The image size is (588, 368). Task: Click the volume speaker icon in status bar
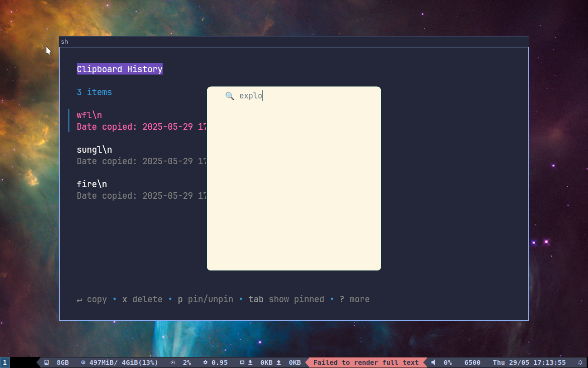(x=433, y=362)
